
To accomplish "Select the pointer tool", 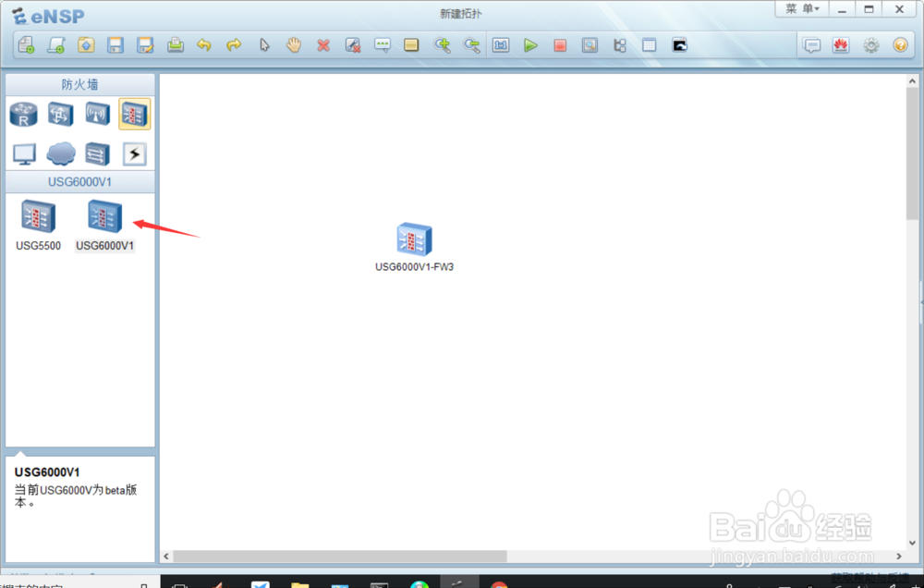I will (264, 44).
